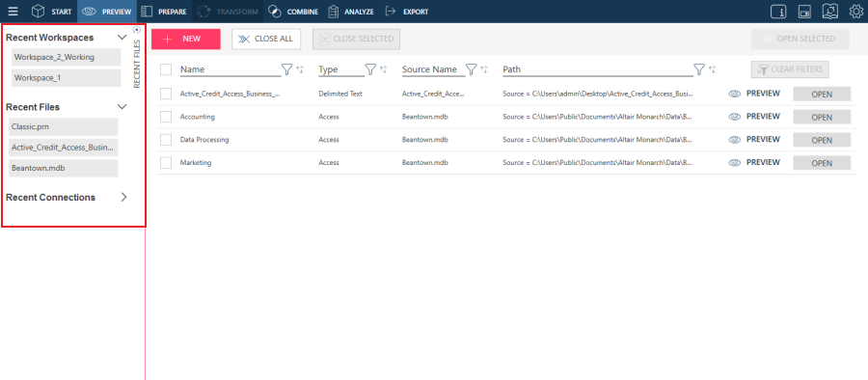Switch to the Prepare tab
Viewport: 868px width, 380px height.
163,12
